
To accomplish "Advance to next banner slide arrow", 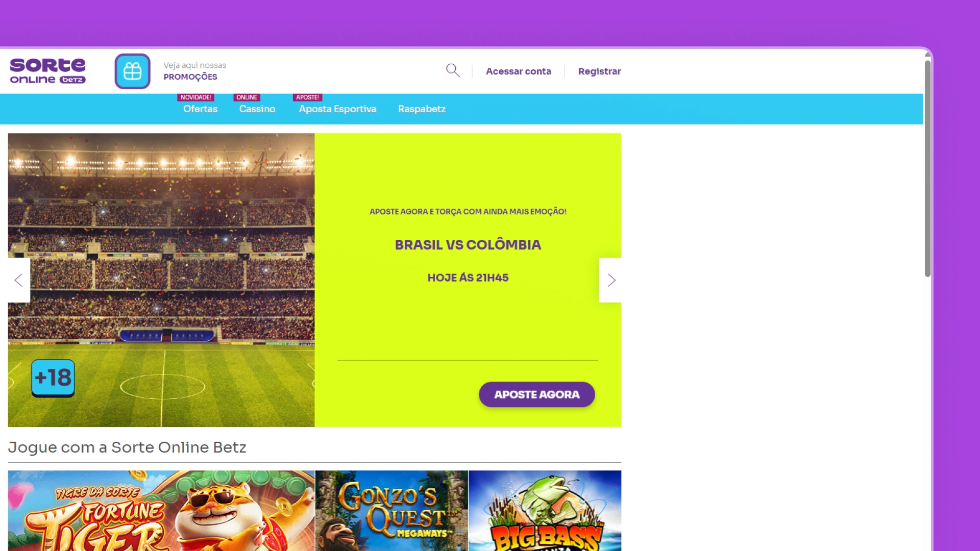I will click(x=610, y=280).
